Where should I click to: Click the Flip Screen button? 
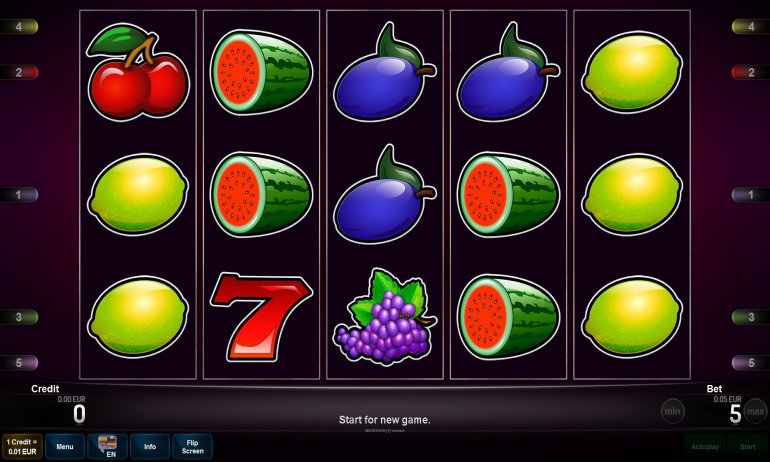point(192,446)
